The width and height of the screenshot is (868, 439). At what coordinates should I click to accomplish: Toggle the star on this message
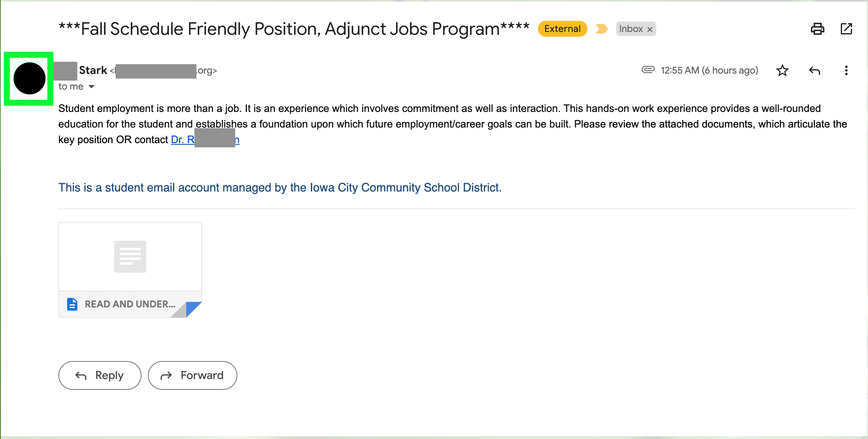(782, 70)
